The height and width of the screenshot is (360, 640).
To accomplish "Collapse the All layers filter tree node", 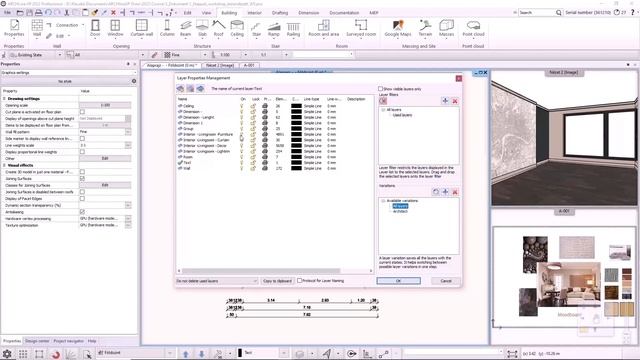I will (383, 110).
